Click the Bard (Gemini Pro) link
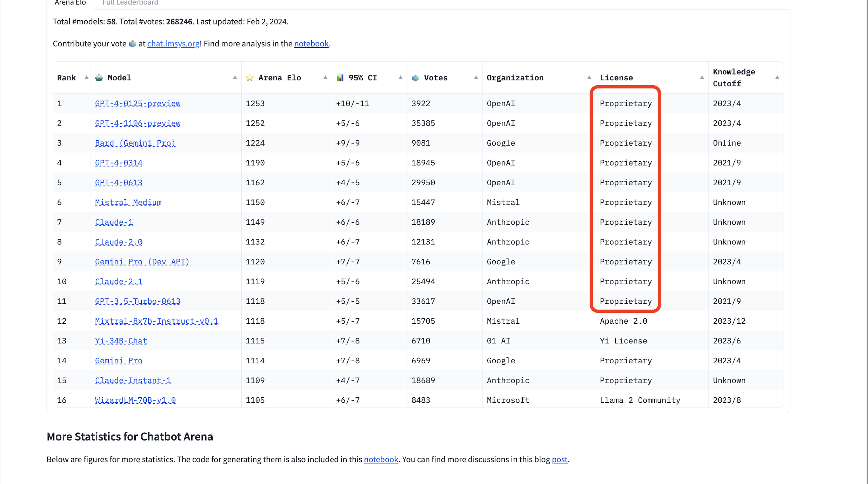The image size is (868, 484). click(135, 143)
